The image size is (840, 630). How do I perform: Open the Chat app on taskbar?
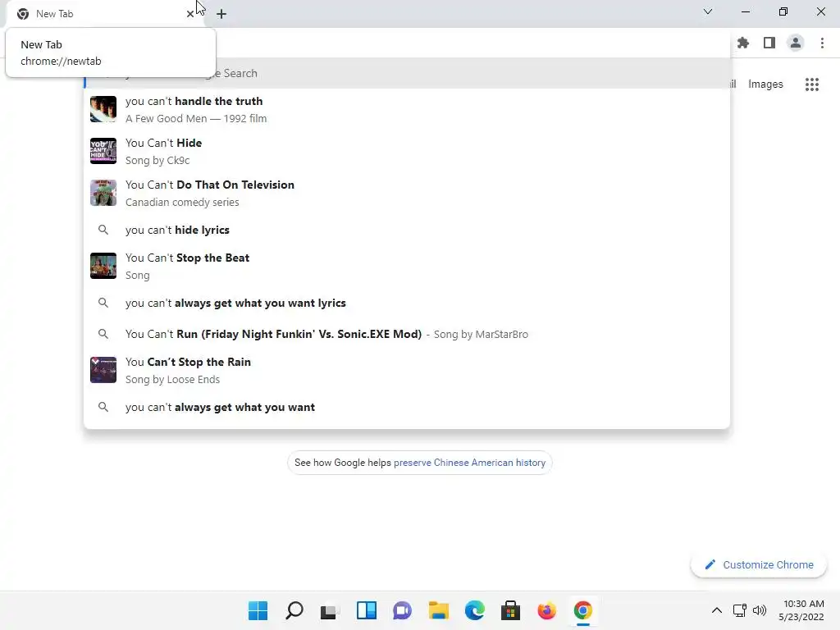coord(402,610)
